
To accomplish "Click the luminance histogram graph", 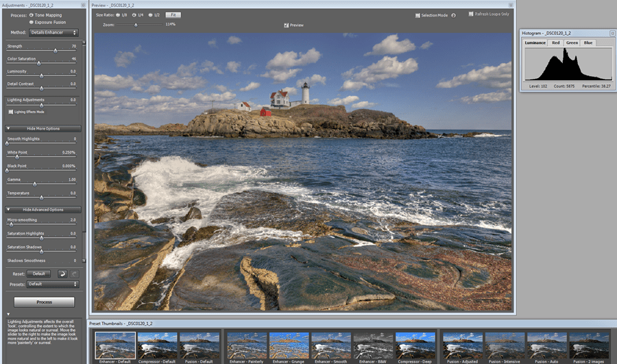I will [568, 64].
